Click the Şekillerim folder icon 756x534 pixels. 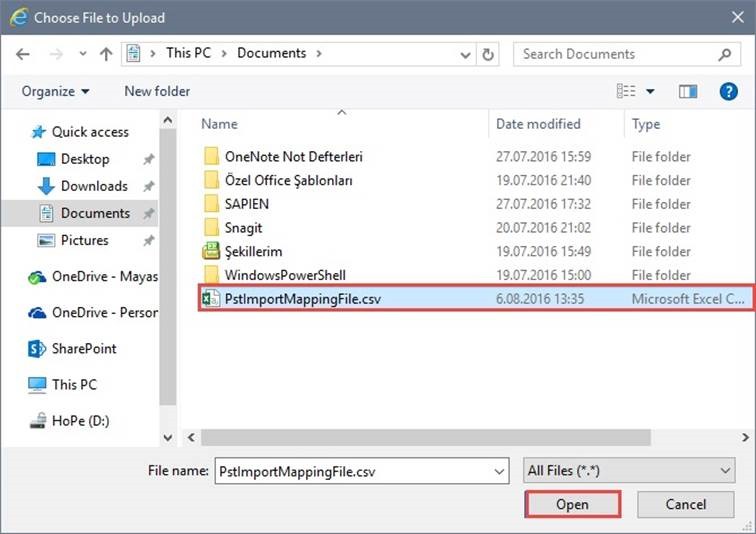(211, 251)
